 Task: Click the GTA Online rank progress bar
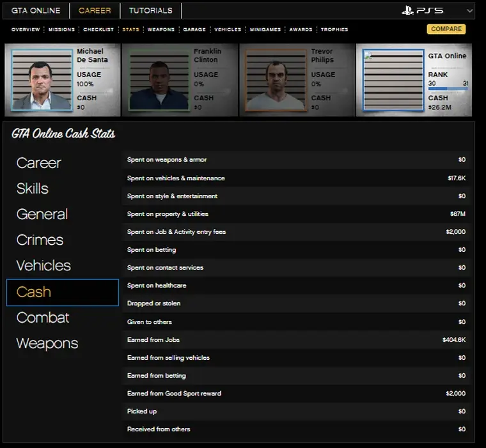coord(448,89)
